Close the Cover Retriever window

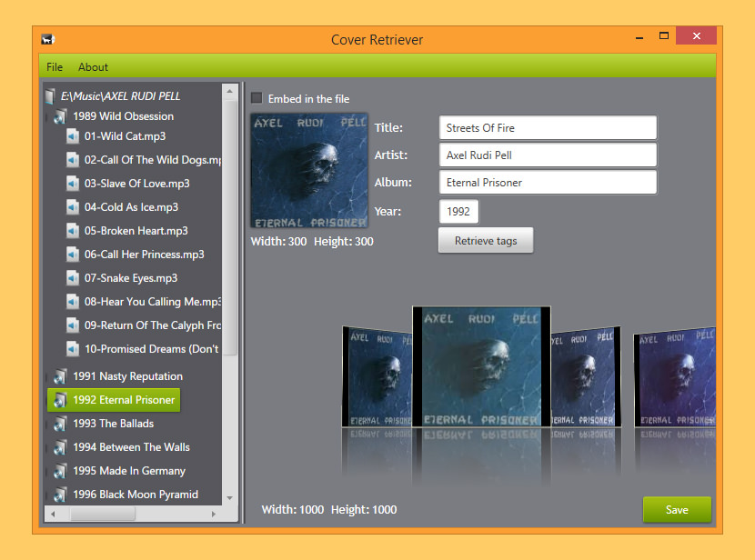click(696, 35)
